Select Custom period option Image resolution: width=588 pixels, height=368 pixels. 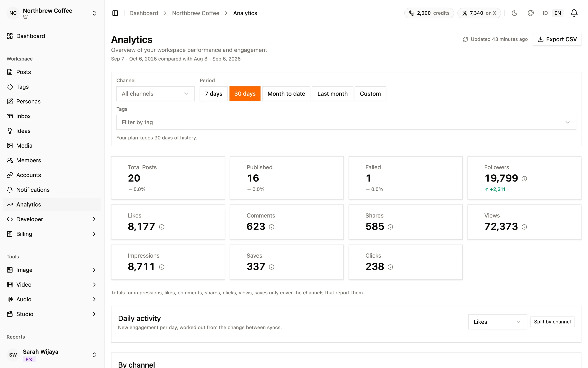370,94
